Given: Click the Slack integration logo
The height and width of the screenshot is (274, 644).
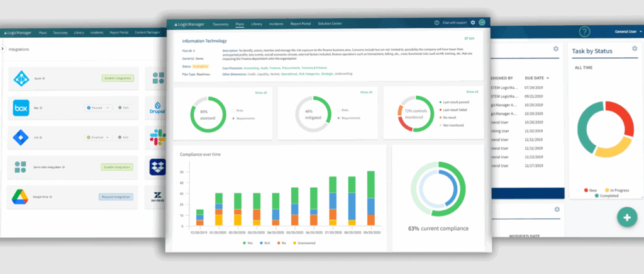Looking at the screenshot, I should [x=158, y=137].
